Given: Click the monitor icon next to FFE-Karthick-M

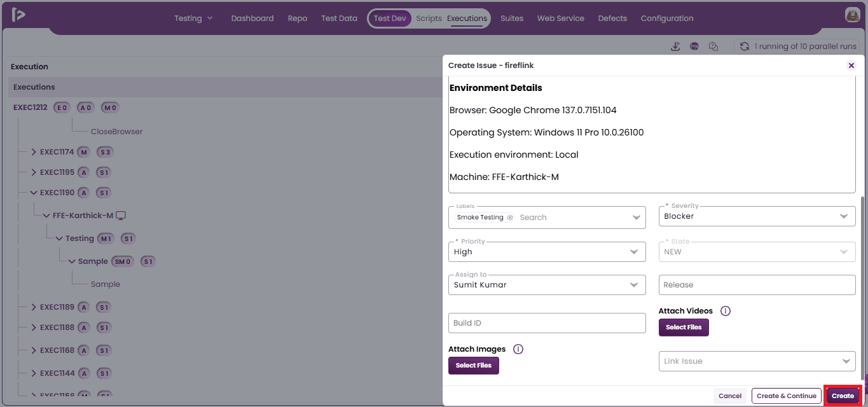Looking at the screenshot, I should tap(121, 216).
